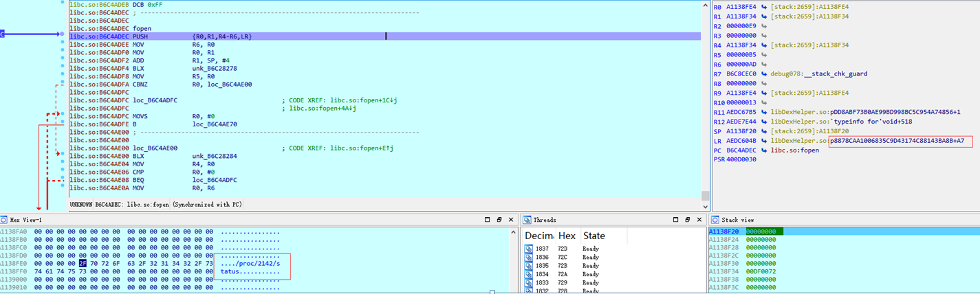Click the jump arrow next to register SP
The width and height of the screenshot is (980, 294).
[x=765, y=131]
